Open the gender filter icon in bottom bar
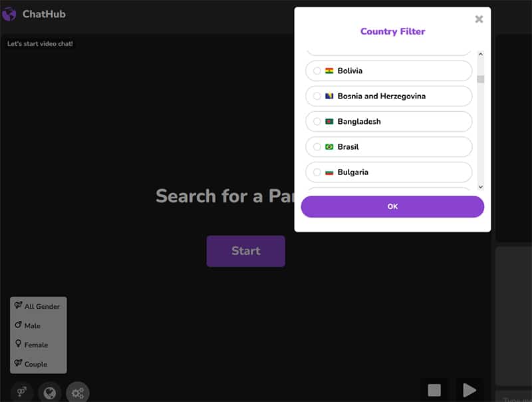Viewport: 532px width, 402px height. point(22,392)
